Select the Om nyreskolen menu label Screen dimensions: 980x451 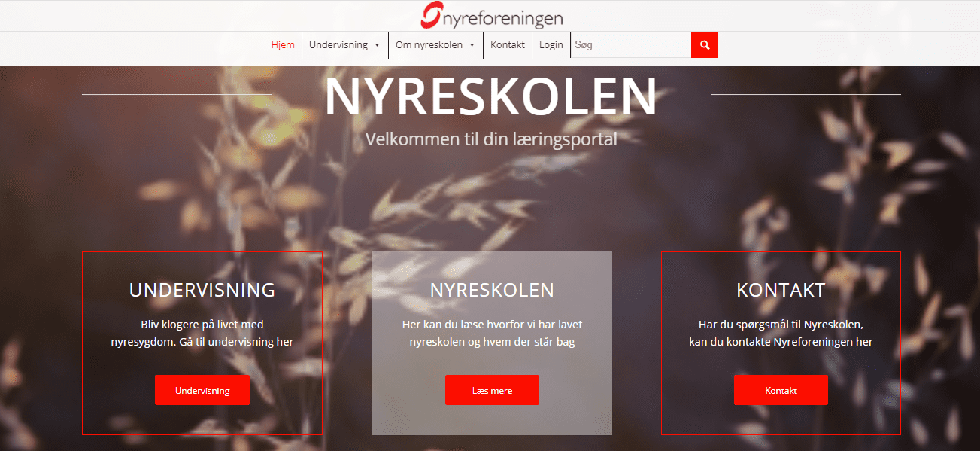point(429,45)
